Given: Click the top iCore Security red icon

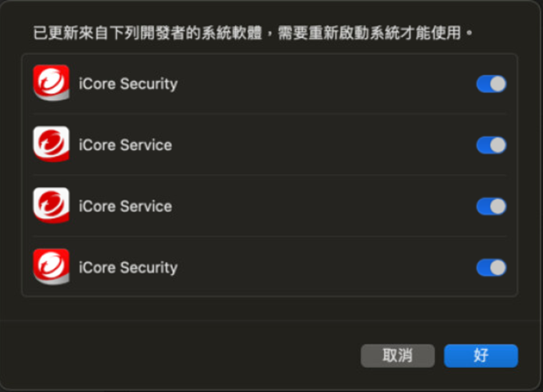Looking at the screenshot, I should 51,83.
